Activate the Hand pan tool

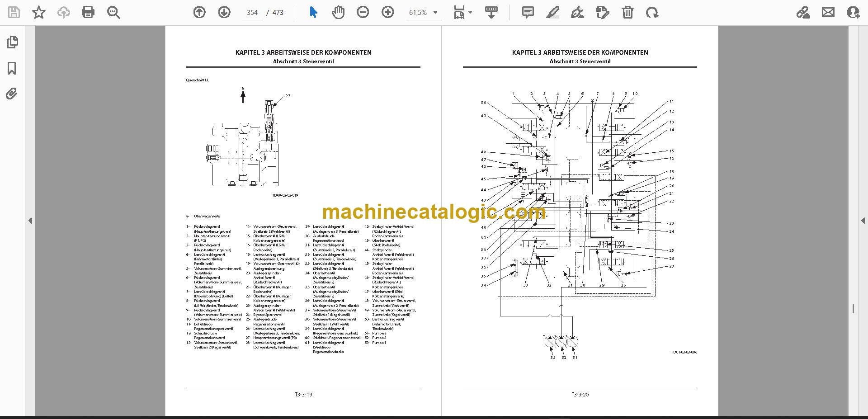click(338, 12)
